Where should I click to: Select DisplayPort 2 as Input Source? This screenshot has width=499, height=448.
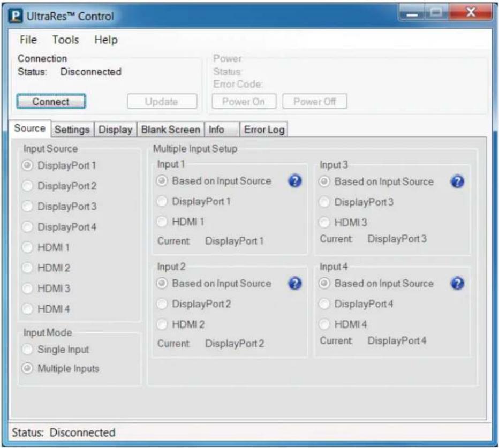(x=27, y=186)
